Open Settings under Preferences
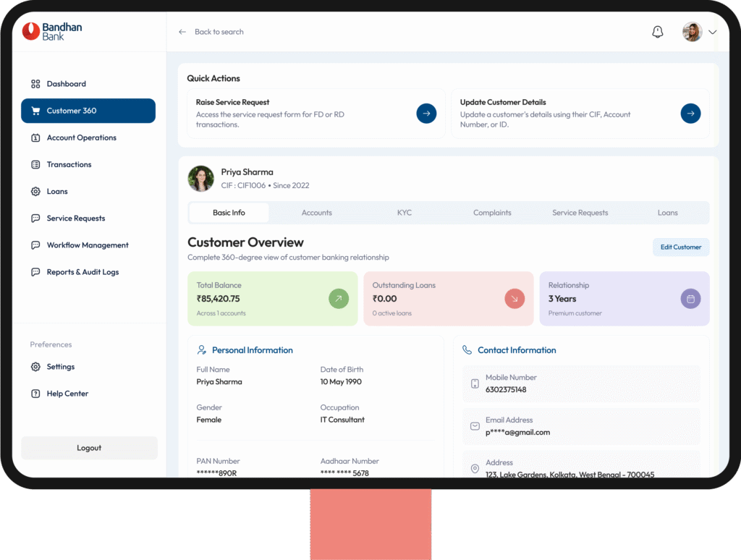Screen dimensions: 741x560 click(x=60, y=367)
